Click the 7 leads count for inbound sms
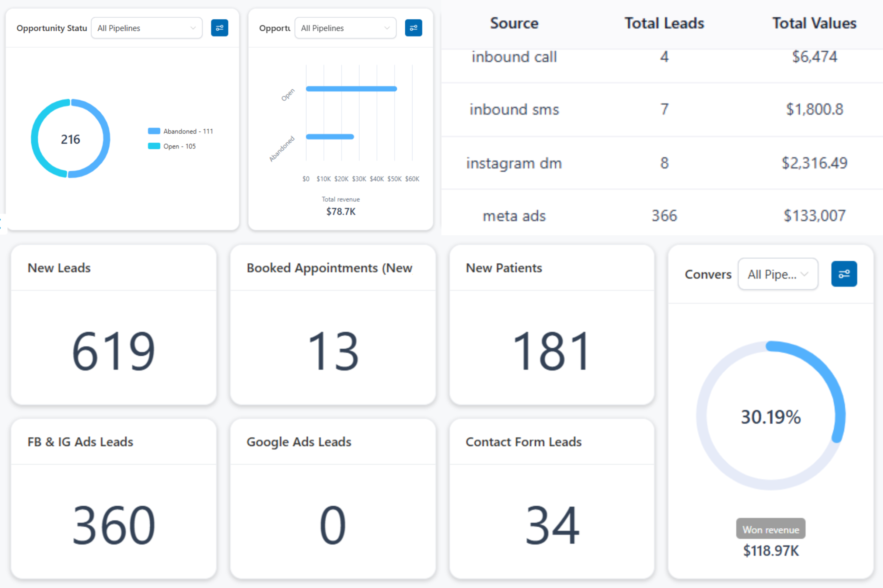 pos(664,110)
